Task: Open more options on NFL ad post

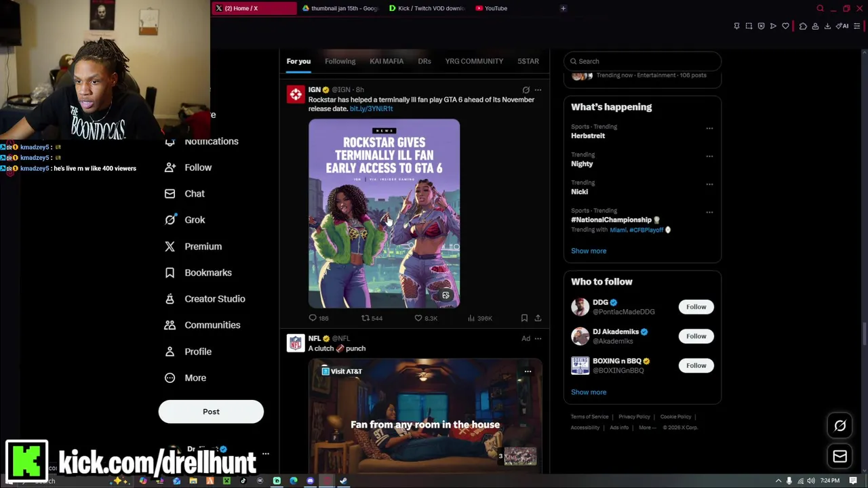Action: coord(538,338)
